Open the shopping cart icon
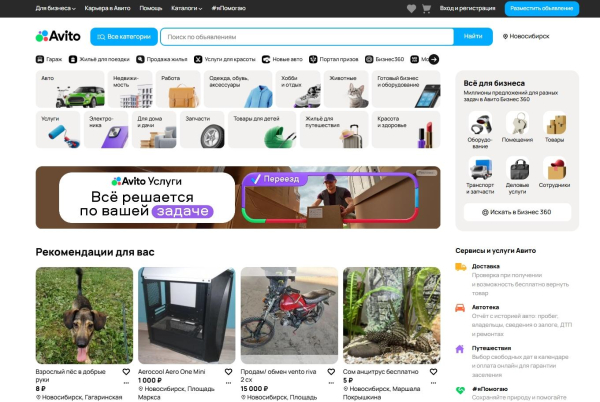600x402 pixels. (426, 8)
